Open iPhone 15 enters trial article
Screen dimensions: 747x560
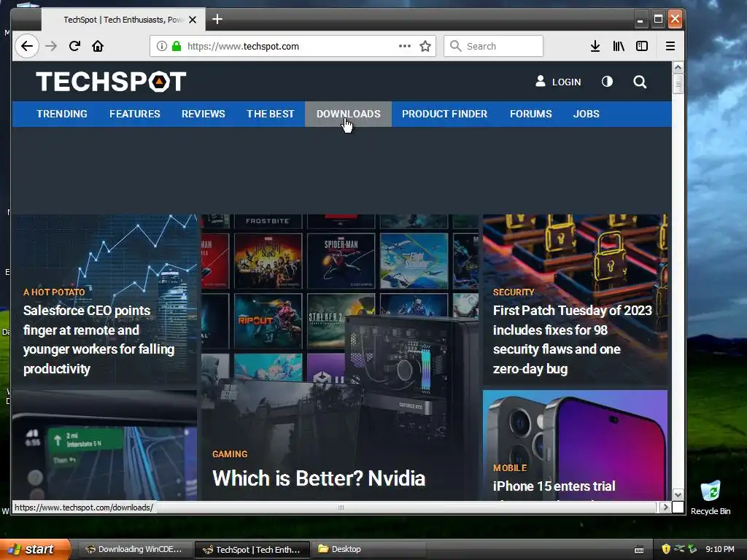point(554,486)
